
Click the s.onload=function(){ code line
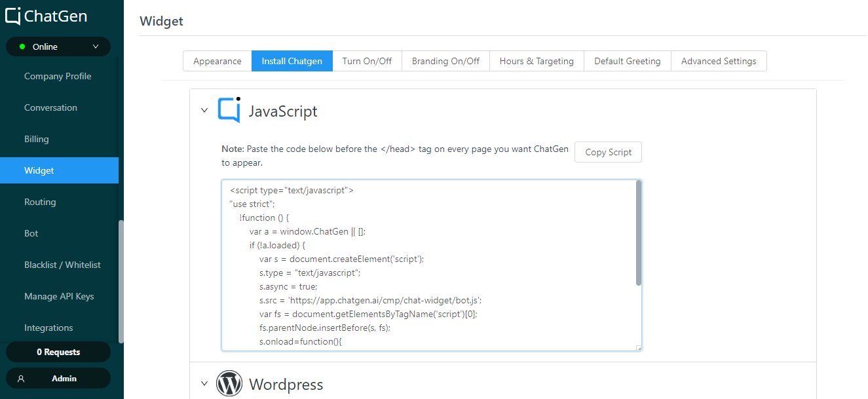click(x=301, y=341)
